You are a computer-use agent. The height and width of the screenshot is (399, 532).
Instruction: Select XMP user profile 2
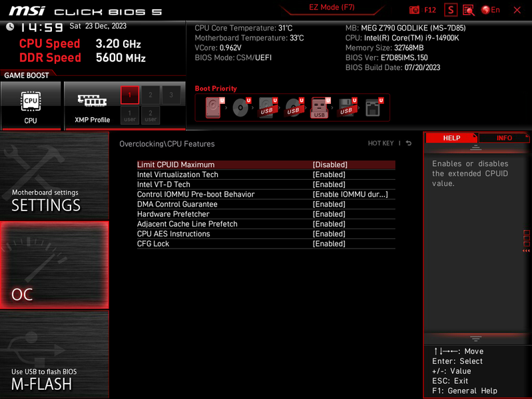pos(150,115)
